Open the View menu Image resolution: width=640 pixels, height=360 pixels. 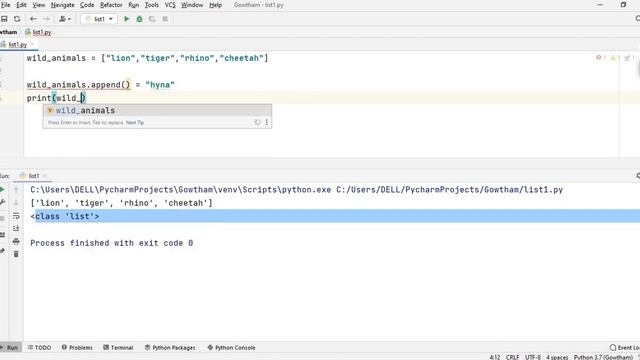39,5
